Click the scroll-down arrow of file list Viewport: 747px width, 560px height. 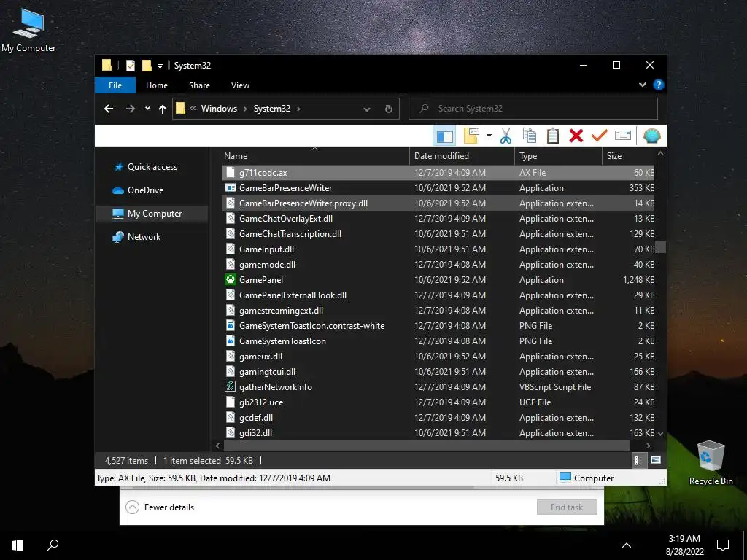pos(660,433)
